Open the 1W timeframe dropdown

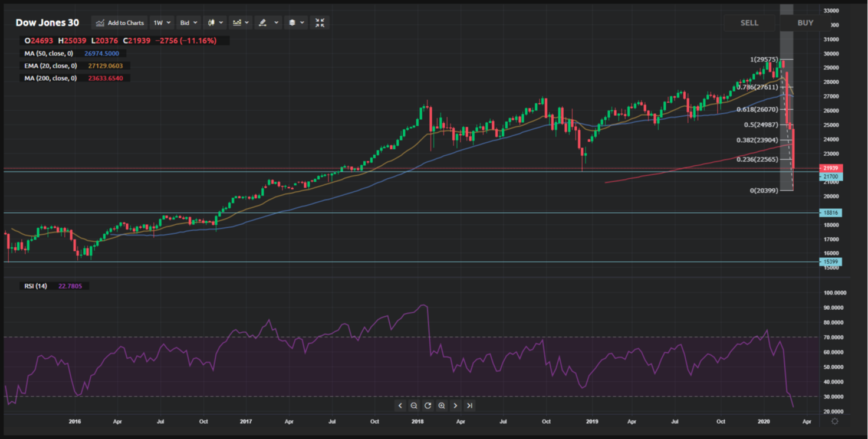click(x=162, y=23)
